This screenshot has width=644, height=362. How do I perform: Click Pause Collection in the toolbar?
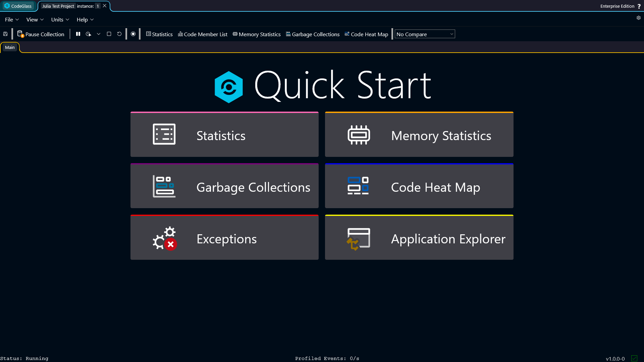[x=41, y=34]
